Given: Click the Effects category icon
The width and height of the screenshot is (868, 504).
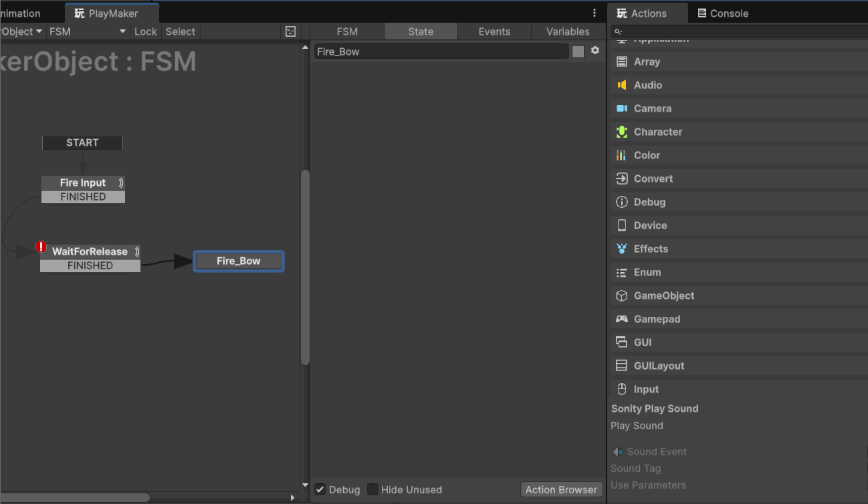Looking at the screenshot, I should click(622, 249).
